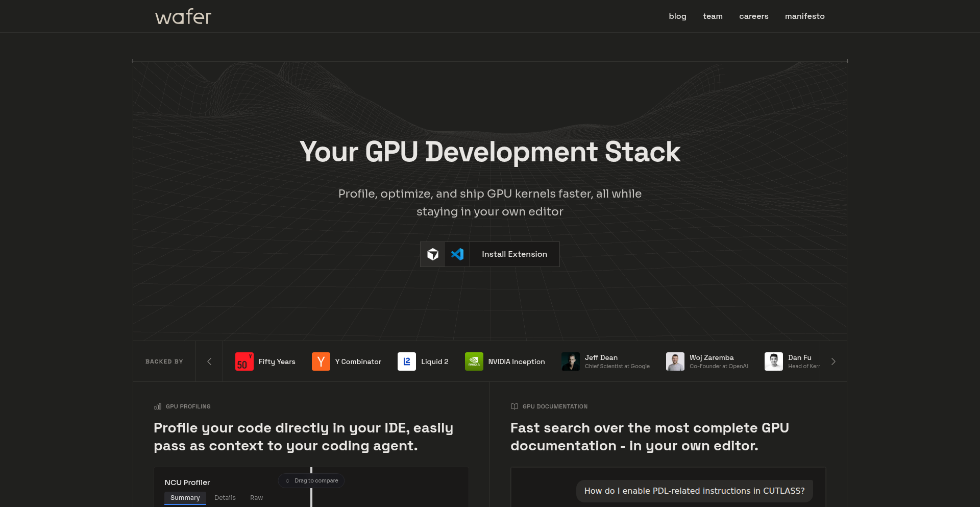Click the Install Extension button
The height and width of the screenshot is (507, 980).
[514, 254]
